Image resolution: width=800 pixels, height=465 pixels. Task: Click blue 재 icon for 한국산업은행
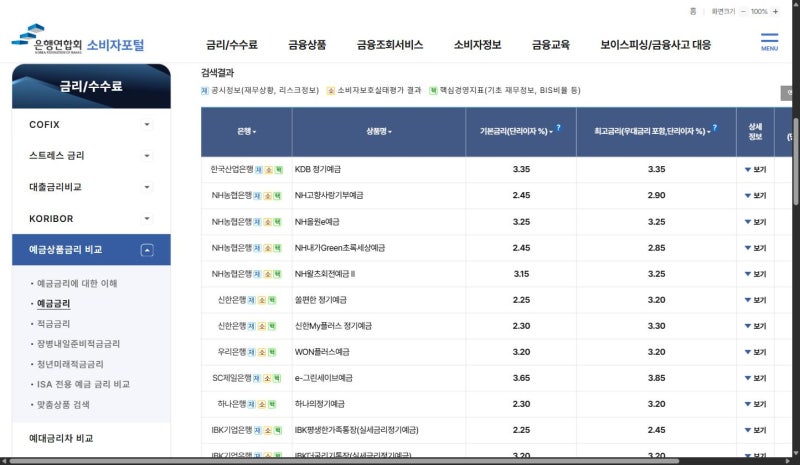pos(259,170)
